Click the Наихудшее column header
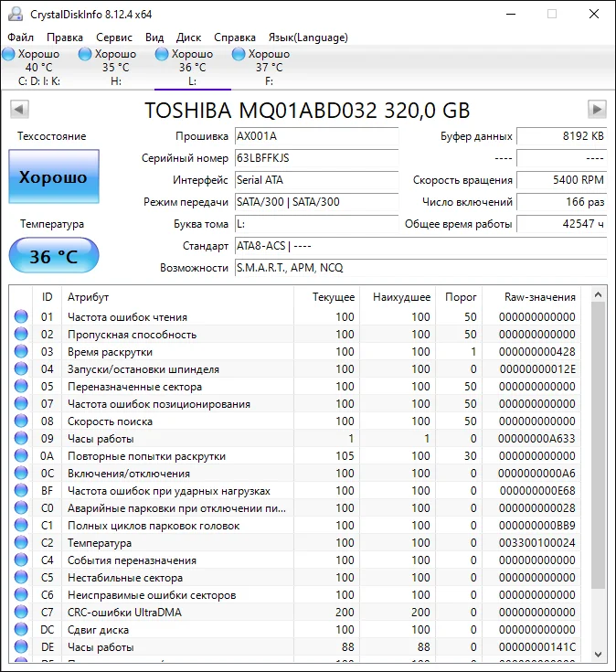Screen dimensions: 616x672 [397, 297]
